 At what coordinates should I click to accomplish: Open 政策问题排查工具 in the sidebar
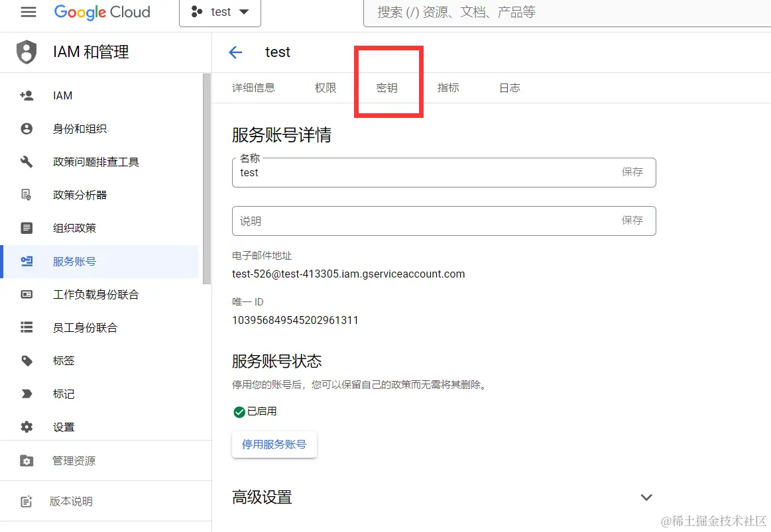(x=101, y=162)
